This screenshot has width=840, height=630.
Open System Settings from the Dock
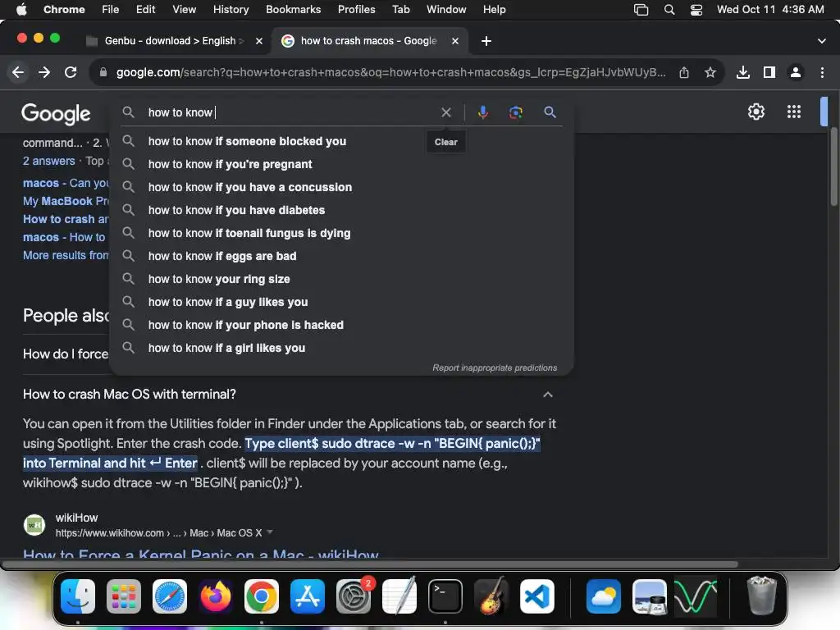pyautogui.click(x=354, y=596)
